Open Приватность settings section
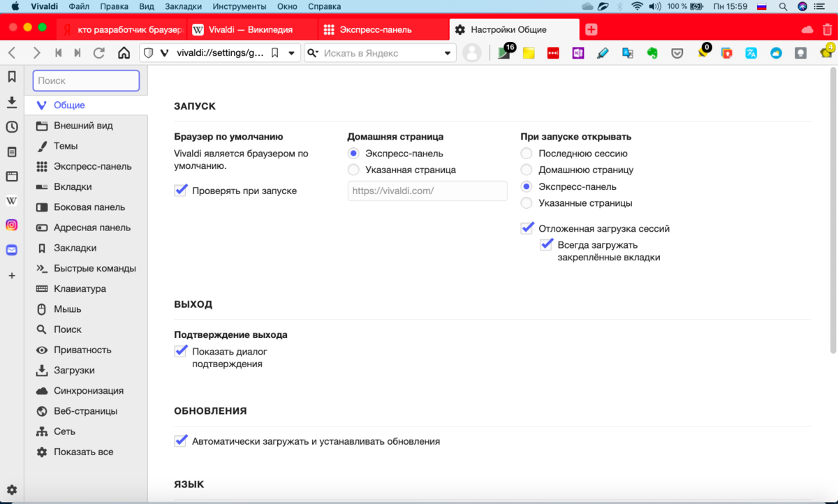Viewport: 838px width, 504px height. click(87, 350)
